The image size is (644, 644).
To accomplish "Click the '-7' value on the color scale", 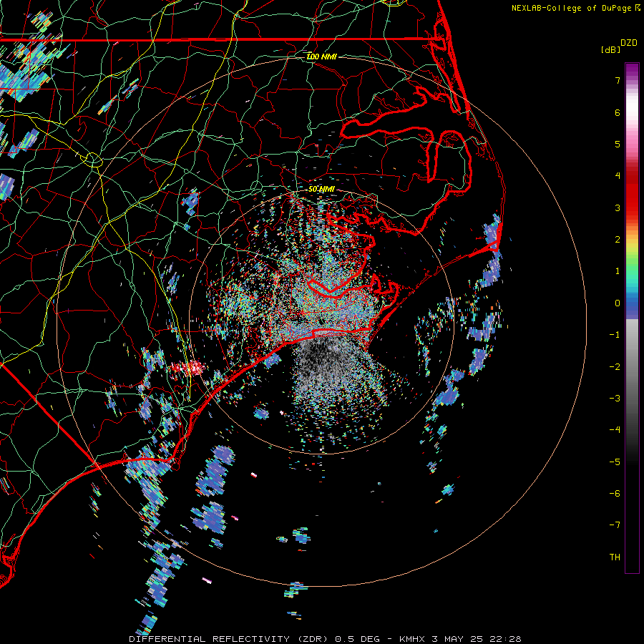I will (615, 525).
